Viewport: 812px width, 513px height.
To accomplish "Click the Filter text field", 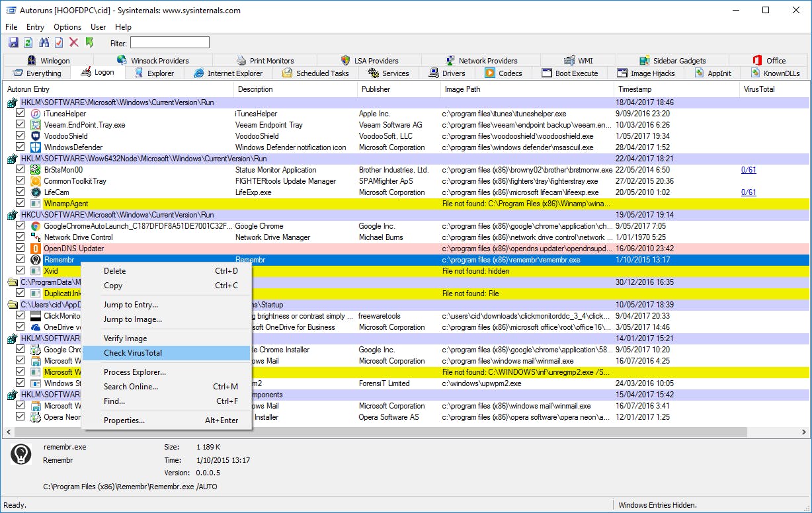I will click(x=170, y=43).
